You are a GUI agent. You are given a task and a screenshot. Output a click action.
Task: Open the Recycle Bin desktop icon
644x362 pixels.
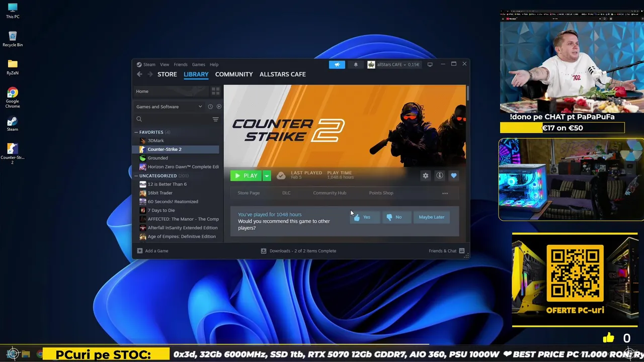pyautogui.click(x=13, y=39)
